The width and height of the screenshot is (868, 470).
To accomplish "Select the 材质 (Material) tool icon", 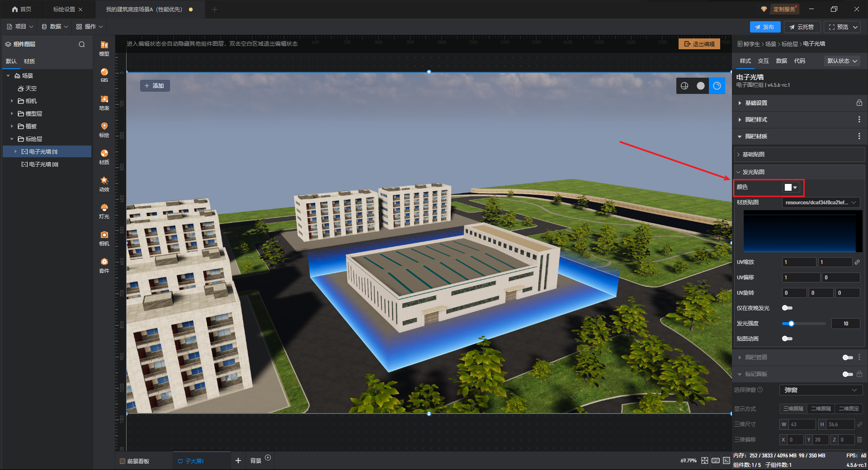I will coord(104,156).
